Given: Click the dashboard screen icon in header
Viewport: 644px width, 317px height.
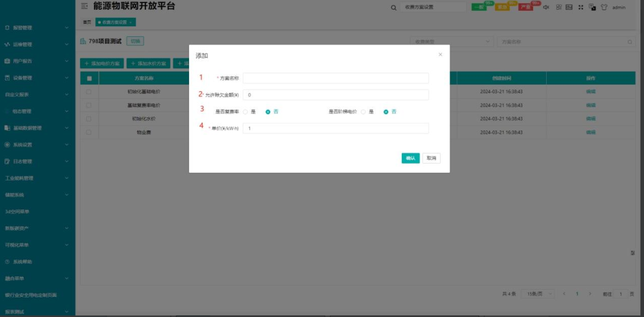Looking at the screenshot, I should [x=569, y=7].
